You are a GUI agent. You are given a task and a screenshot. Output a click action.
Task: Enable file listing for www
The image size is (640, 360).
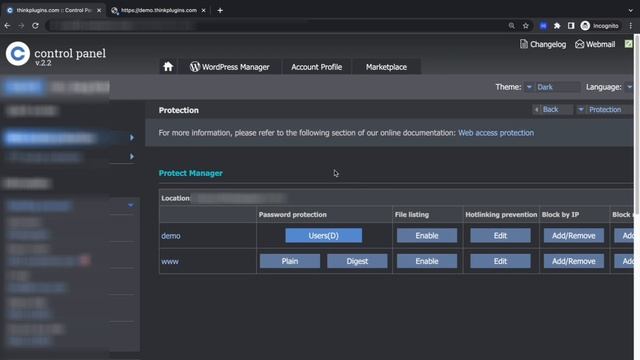[427, 261]
